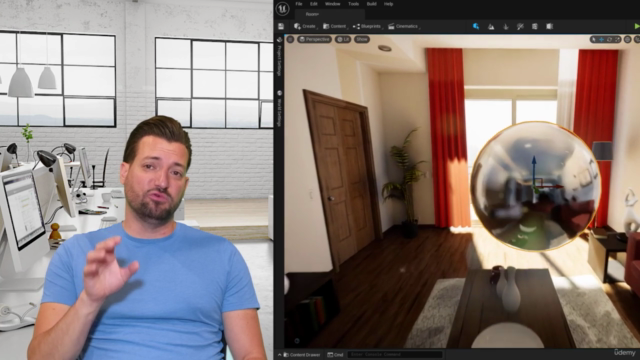Switch to Foliage mode icon
This screenshot has height=360, width=640.
click(506, 27)
